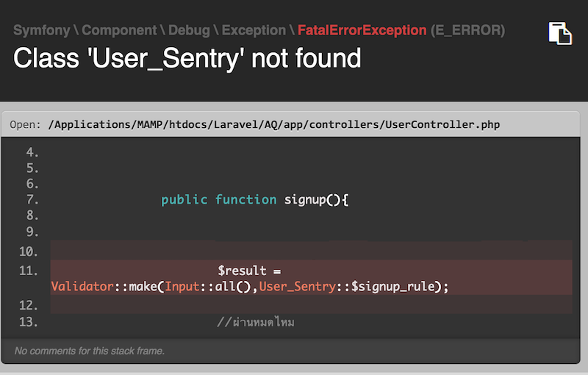Click the (E_ERROR) severity label

coord(467,30)
